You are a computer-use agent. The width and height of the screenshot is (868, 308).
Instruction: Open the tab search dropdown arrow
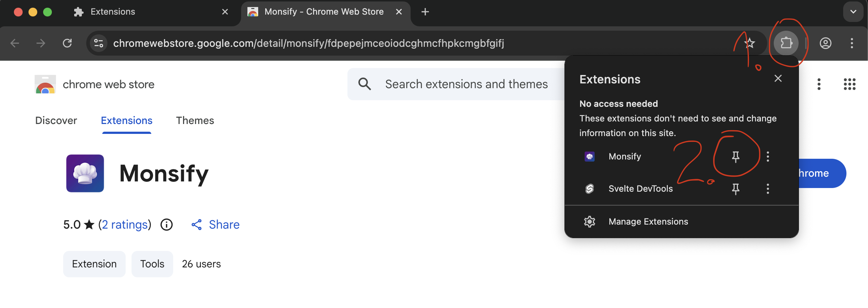click(x=853, y=12)
